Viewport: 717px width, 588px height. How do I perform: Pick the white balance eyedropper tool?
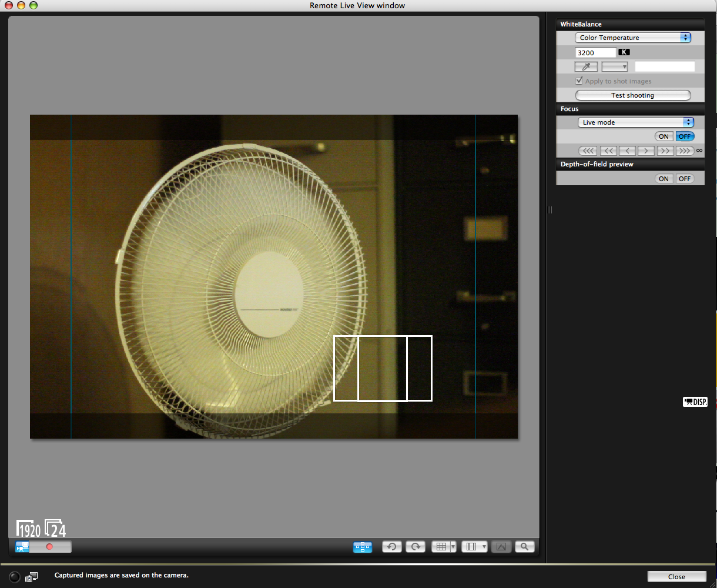pyautogui.click(x=586, y=67)
